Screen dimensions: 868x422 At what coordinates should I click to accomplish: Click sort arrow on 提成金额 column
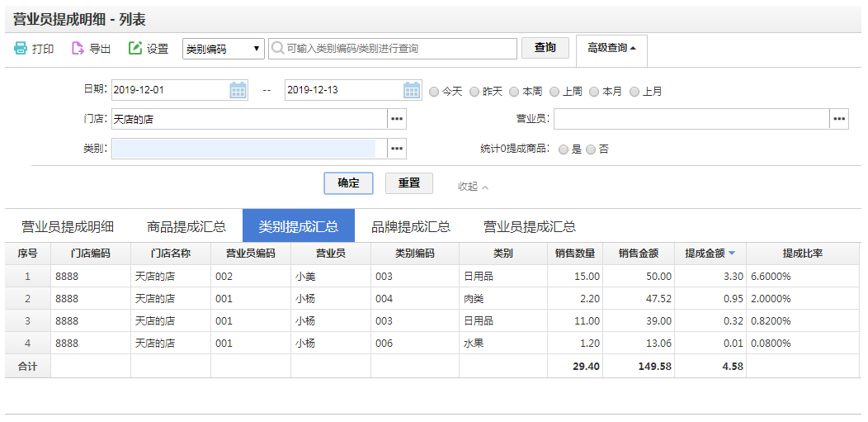pyautogui.click(x=732, y=254)
